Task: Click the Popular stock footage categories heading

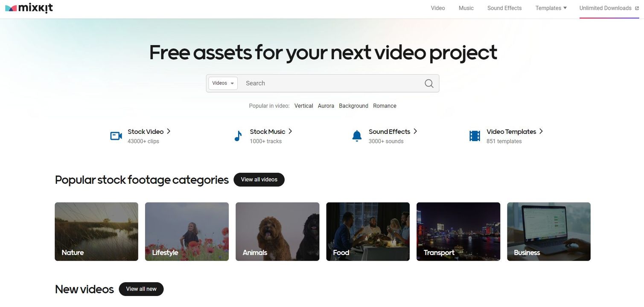Action: coord(142,180)
